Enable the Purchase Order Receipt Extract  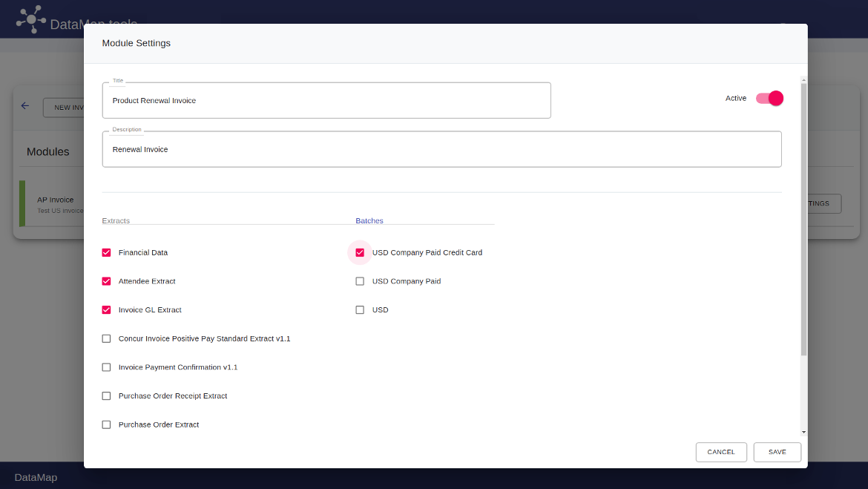(107, 396)
